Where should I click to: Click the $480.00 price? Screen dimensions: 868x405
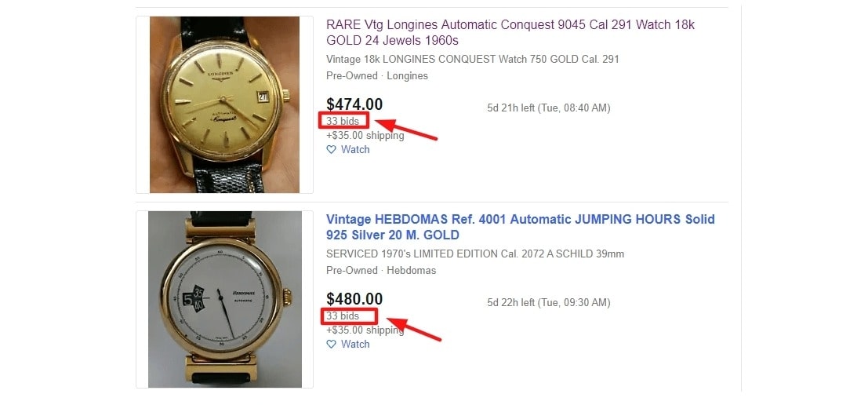coord(354,299)
